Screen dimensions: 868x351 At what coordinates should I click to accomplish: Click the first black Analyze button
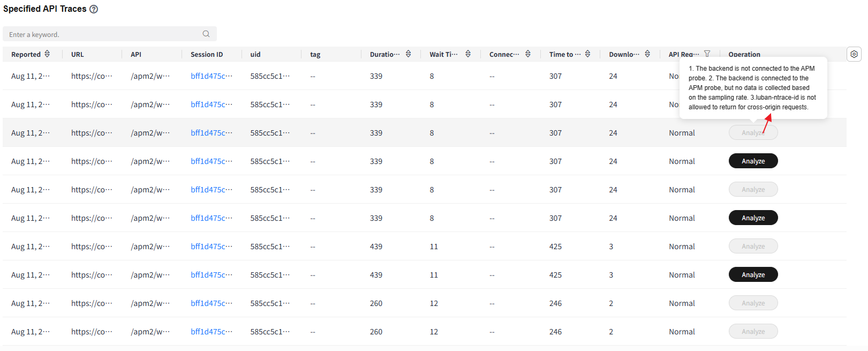pos(753,161)
